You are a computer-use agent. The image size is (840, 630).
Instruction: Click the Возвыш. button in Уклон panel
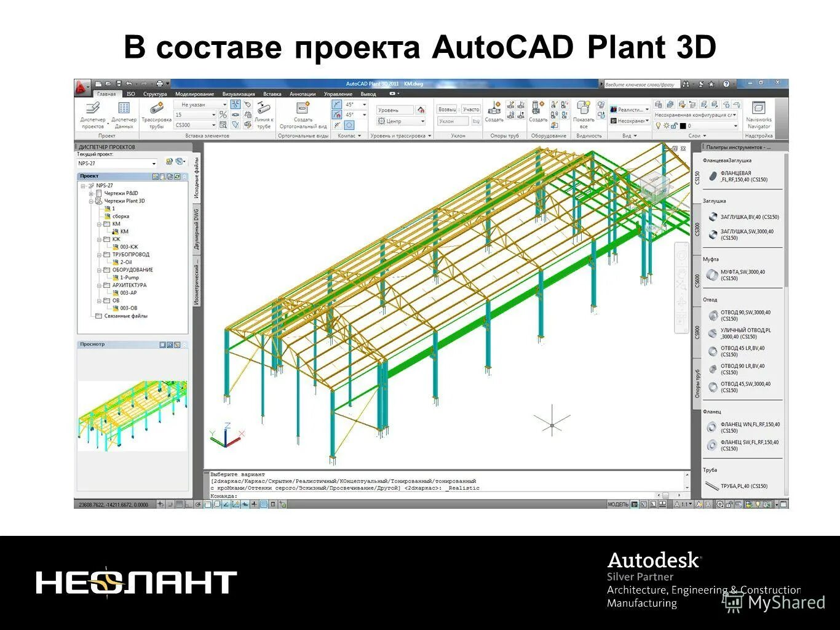click(x=446, y=109)
